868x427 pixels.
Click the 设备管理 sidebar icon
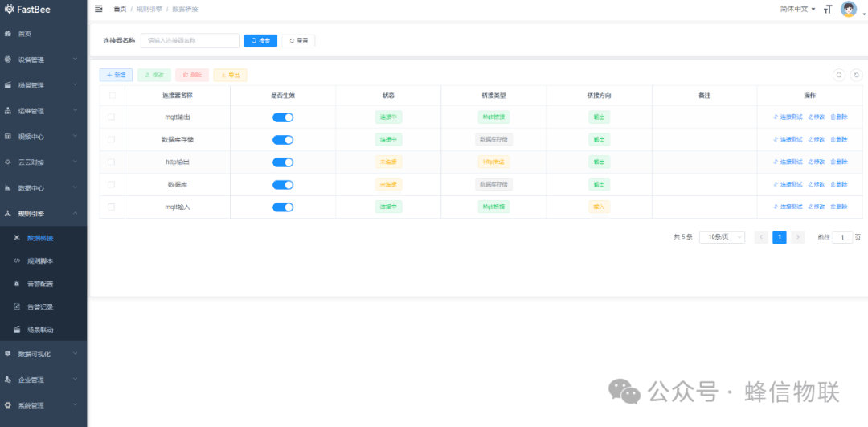point(8,60)
